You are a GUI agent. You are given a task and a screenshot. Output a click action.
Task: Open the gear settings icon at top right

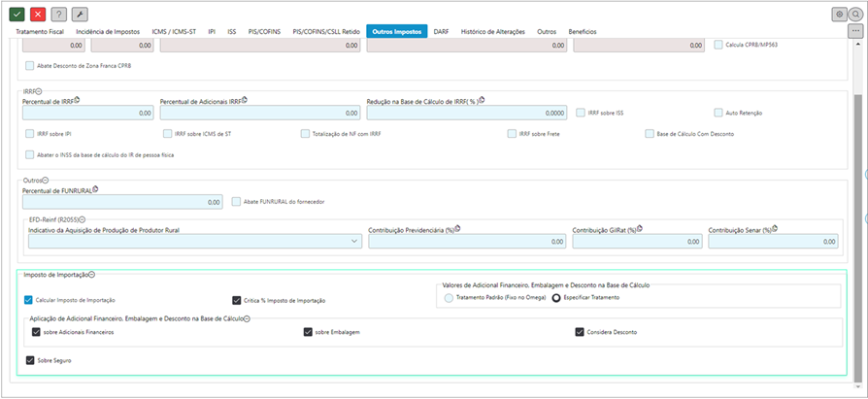[839, 15]
